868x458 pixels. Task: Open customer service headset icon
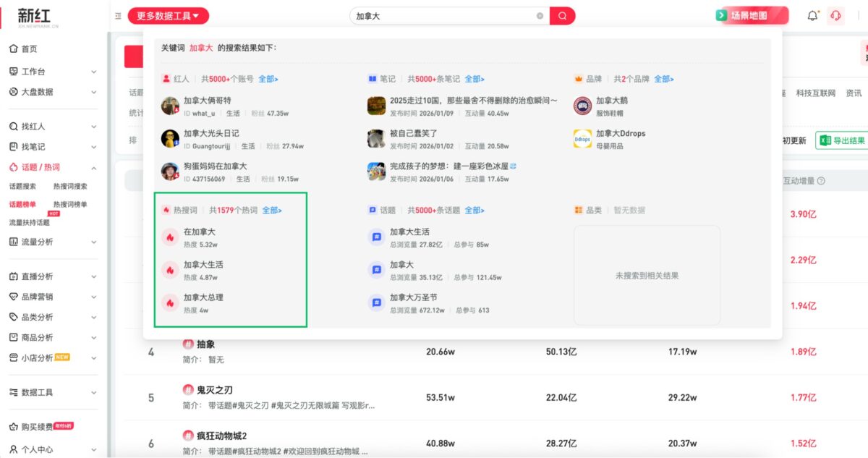(836, 15)
